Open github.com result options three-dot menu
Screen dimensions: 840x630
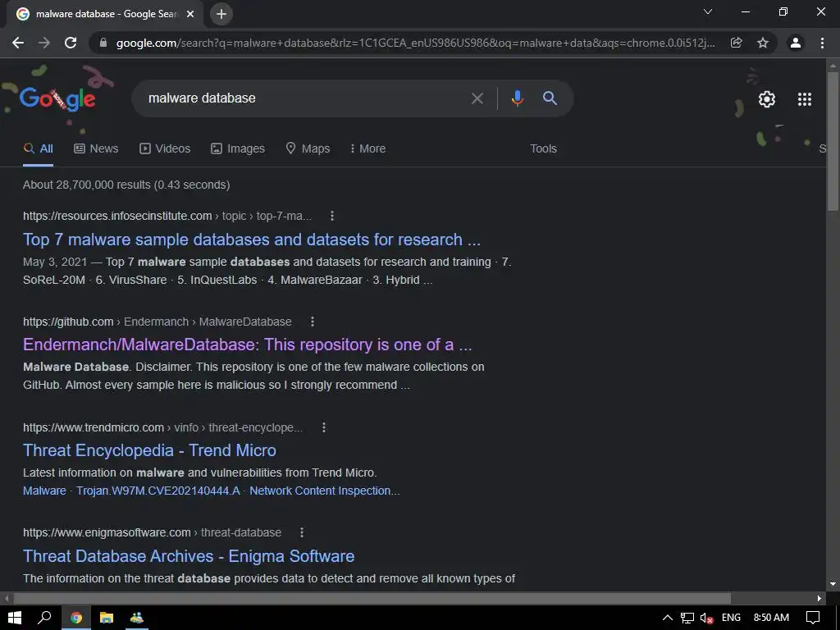pos(313,322)
